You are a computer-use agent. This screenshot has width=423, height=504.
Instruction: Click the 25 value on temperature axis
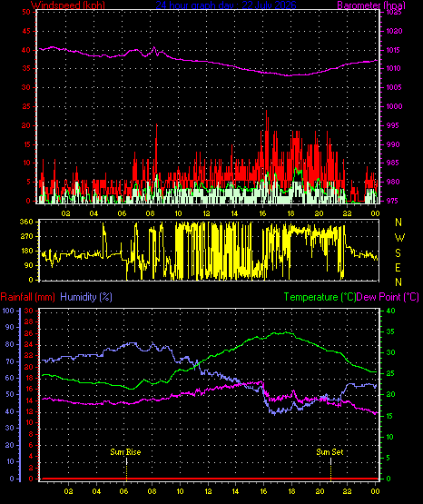point(390,374)
